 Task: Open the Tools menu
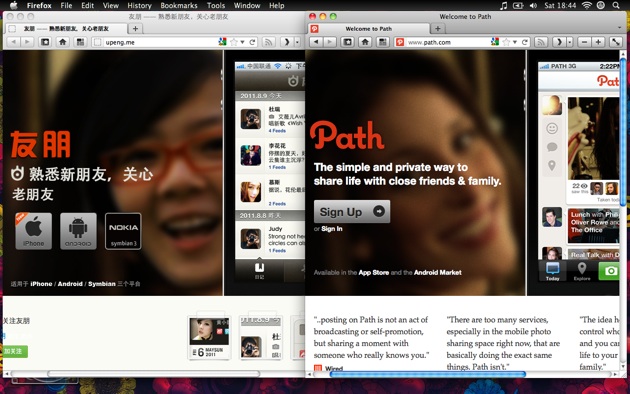(216, 6)
